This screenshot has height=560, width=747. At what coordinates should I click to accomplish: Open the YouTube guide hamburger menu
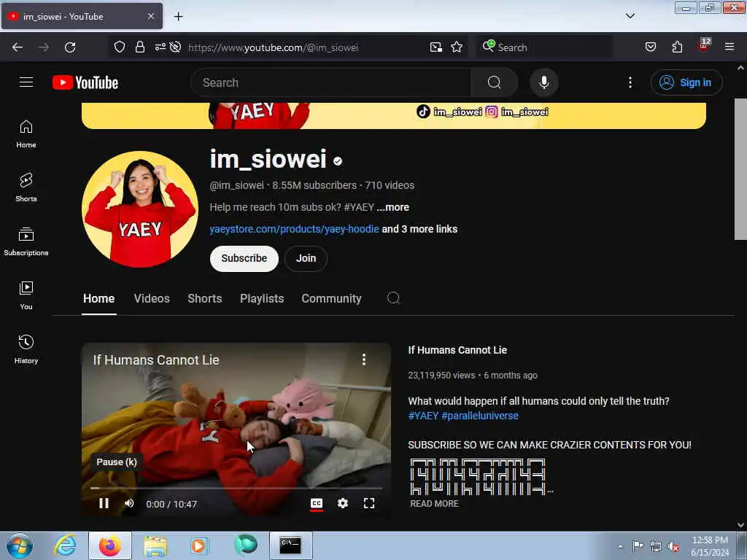tap(26, 82)
